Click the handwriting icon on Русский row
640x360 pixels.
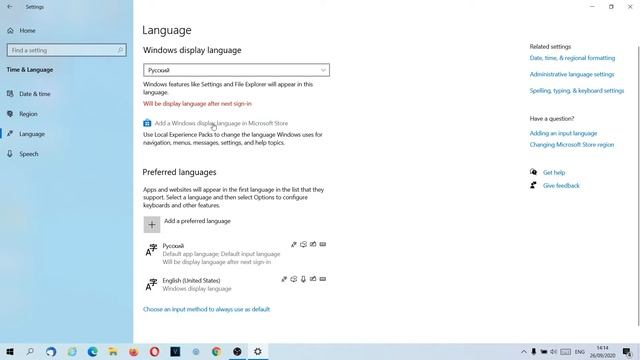[313, 244]
